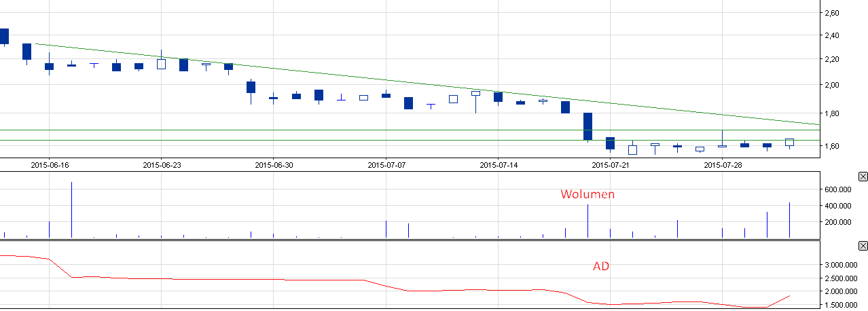Select the rightmost volume bar
This screenshot has height=311, width=868.
click(789, 220)
